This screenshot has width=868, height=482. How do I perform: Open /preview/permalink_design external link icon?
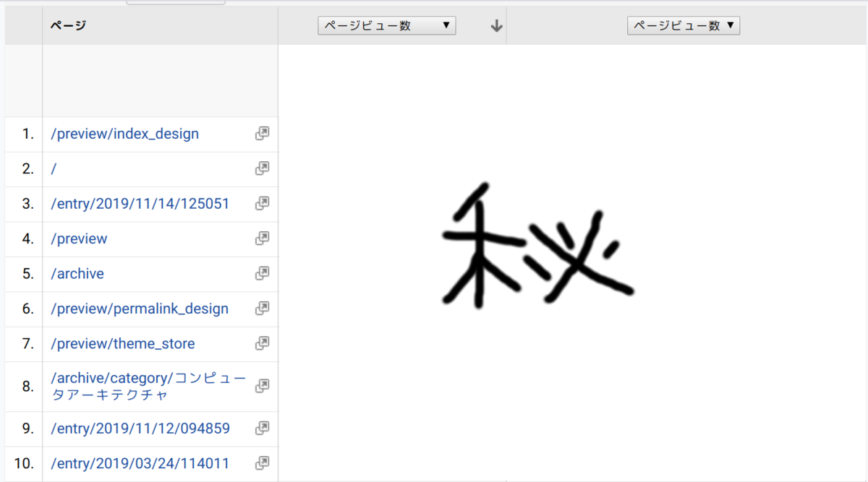click(x=261, y=309)
